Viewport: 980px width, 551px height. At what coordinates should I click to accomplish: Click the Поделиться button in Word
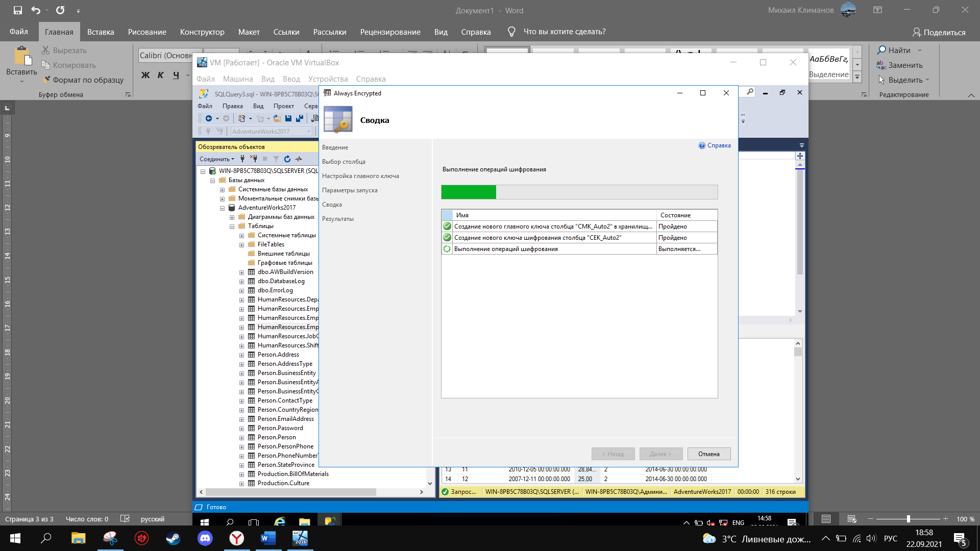[939, 32]
